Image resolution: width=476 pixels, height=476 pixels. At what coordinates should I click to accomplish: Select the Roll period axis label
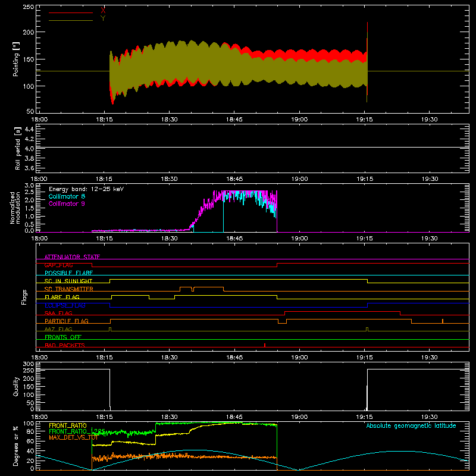[x=18, y=148]
